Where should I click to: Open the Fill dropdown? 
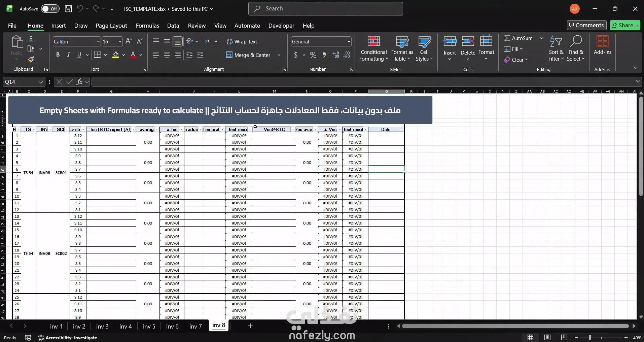click(513, 49)
